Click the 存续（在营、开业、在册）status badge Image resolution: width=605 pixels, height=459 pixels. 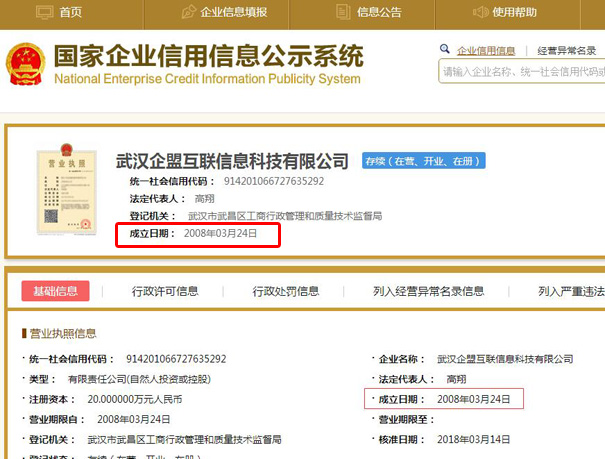pyautogui.click(x=423, y=161)
